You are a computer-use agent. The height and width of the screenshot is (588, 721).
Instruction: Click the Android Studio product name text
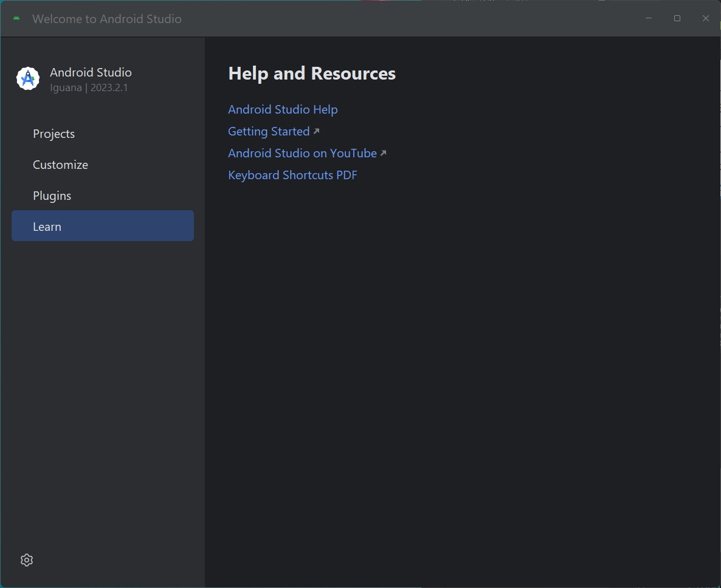coord(91,72)
